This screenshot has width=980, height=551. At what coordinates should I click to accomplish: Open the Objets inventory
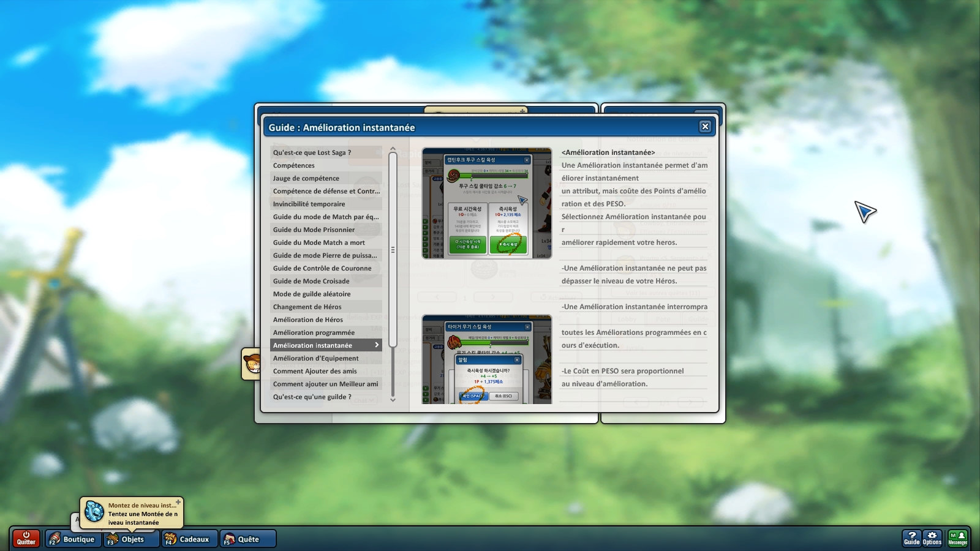(131, 539)
